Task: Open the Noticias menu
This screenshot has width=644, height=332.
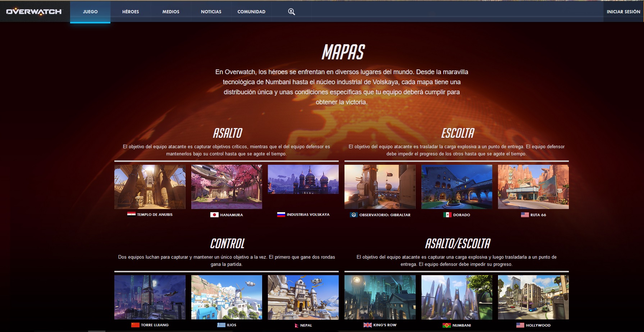Action: (x=211, y=12)
